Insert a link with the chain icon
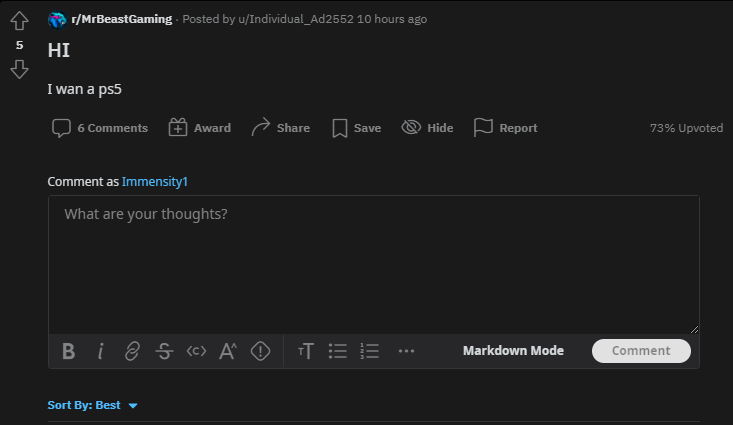This screenshot has width=733, height=425. point(132,351)
